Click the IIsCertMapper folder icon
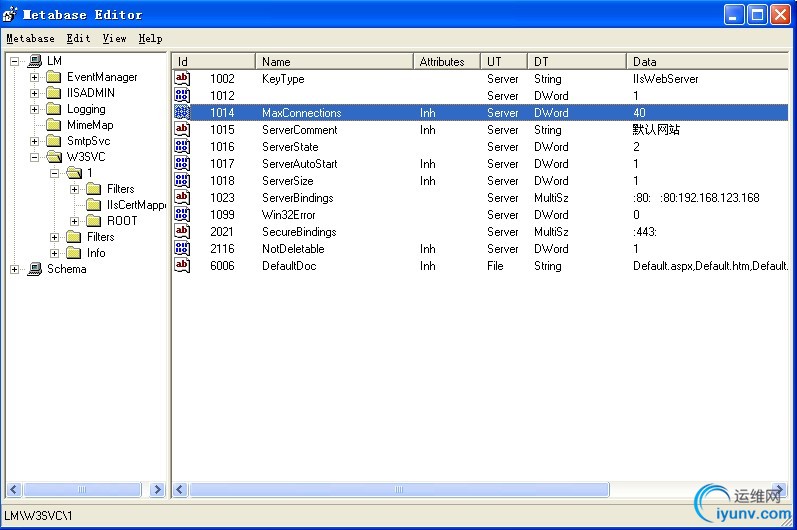This screenshot has width=797, height=530. pyautogui.click(x=94, y=205)
